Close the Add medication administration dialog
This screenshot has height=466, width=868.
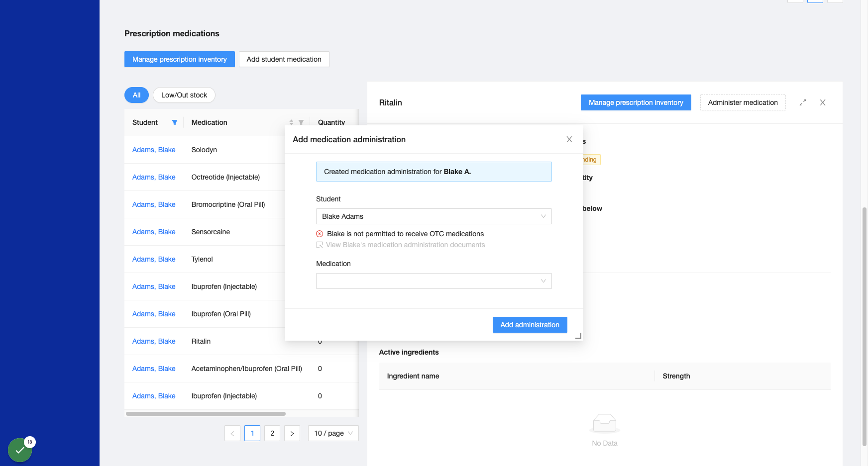(569, 139)
